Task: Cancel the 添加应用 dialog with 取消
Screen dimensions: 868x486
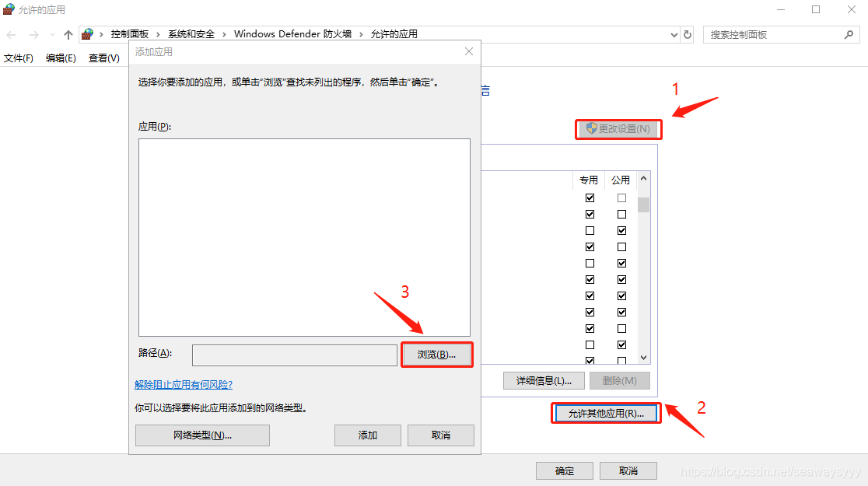Action: point(441,435)
